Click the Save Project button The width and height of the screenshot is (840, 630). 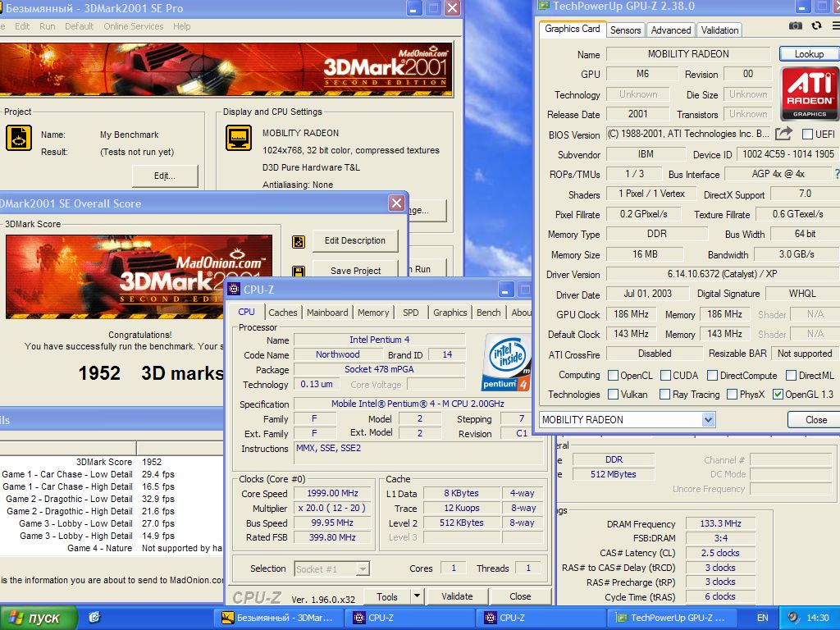[356, 269]
